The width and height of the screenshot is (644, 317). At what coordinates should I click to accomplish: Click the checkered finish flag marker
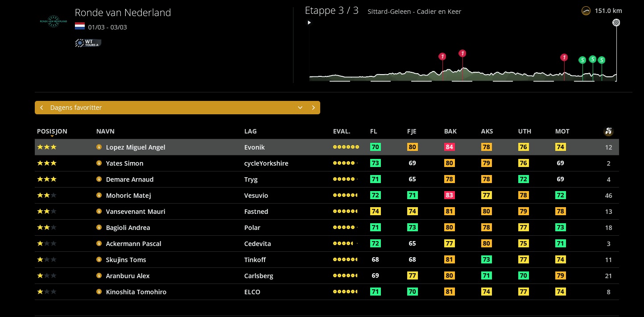[x=616, y=22]
